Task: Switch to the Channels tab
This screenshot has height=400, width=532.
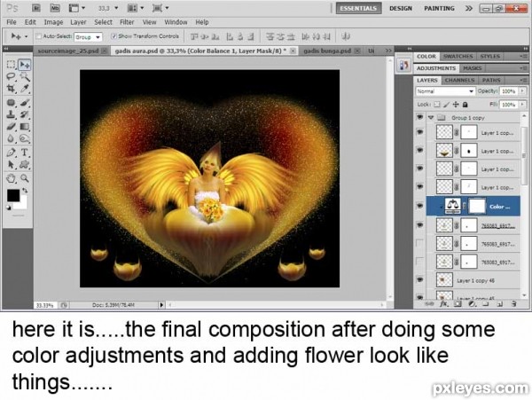Action: click(x=459, y=80)
